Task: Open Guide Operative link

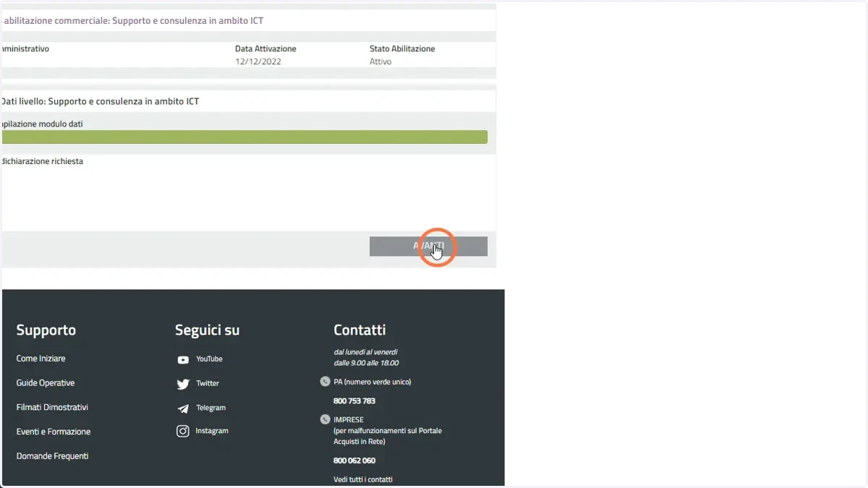Action: [x=46, y=383]
